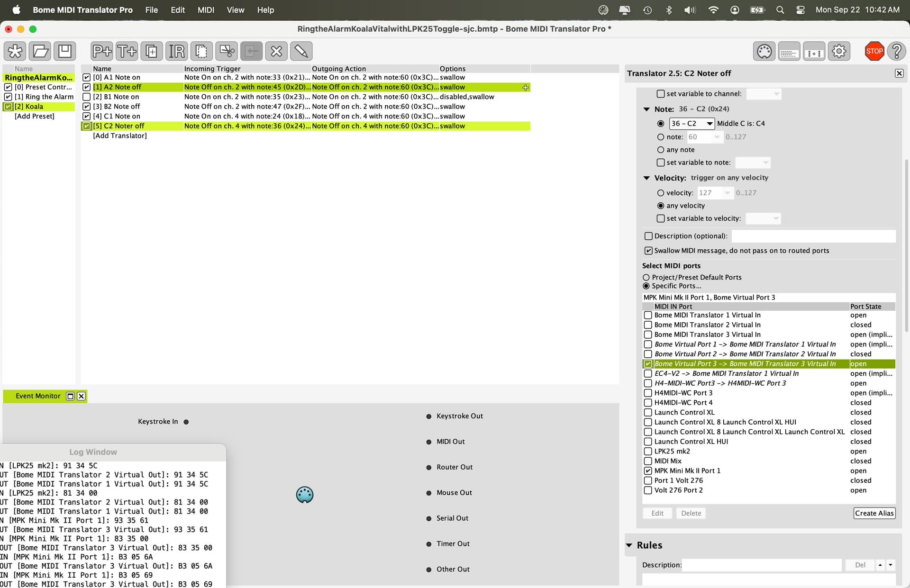This screenshot has width=910, height=588.
Task: Collapse the Rules section triangle
Action: [629, 545]
